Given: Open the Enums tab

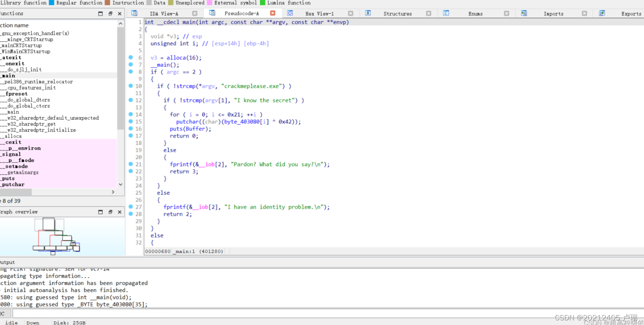Looking at the screenshot, I should [x=475, y=14].
